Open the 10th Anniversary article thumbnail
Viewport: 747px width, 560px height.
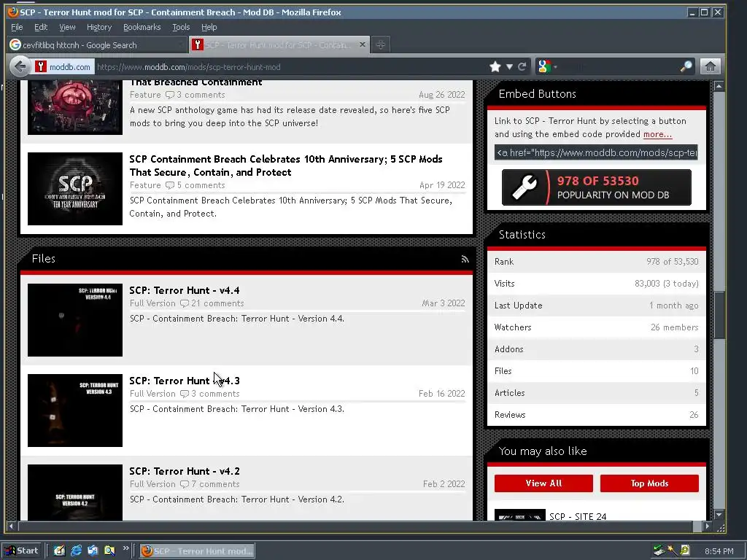coord(75,189)
